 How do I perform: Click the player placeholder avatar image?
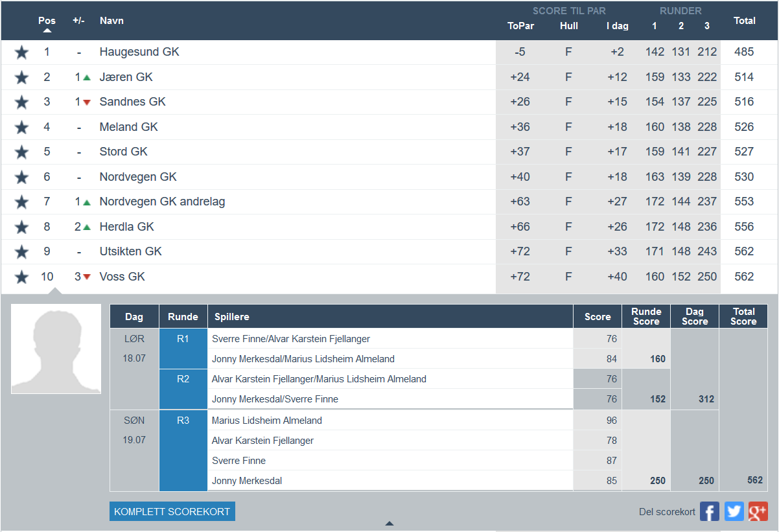point(56,349)
